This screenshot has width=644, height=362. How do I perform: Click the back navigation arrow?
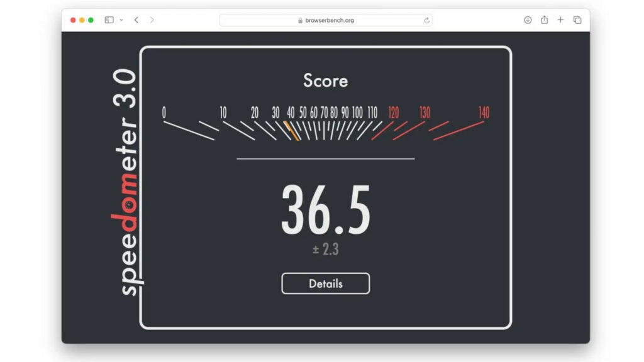(136, 19)
